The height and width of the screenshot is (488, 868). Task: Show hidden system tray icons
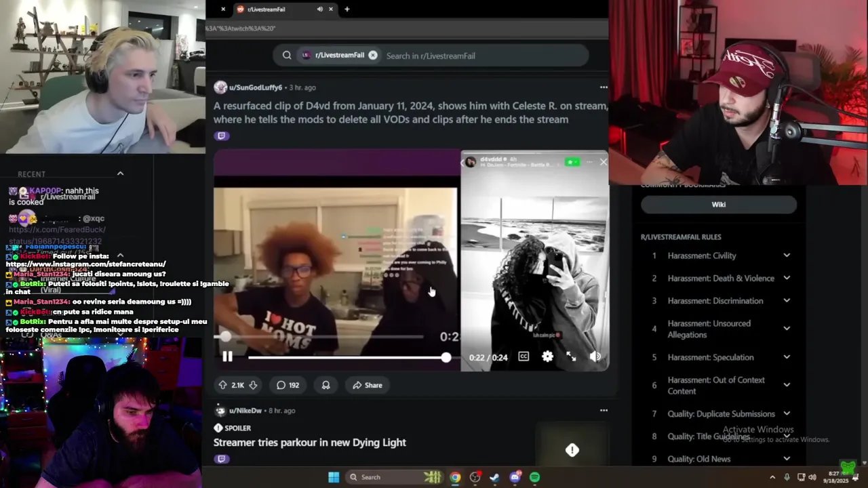pos(772,477)
